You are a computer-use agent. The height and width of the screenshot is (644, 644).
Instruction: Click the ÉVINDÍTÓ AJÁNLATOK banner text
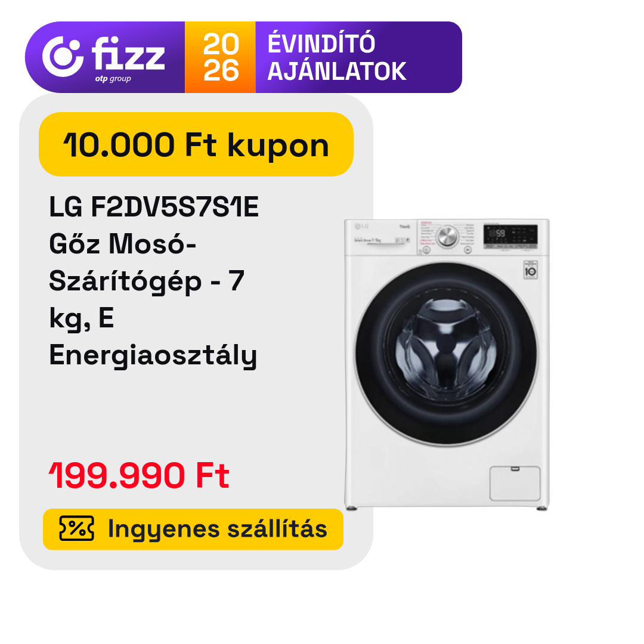pos(337,57)
